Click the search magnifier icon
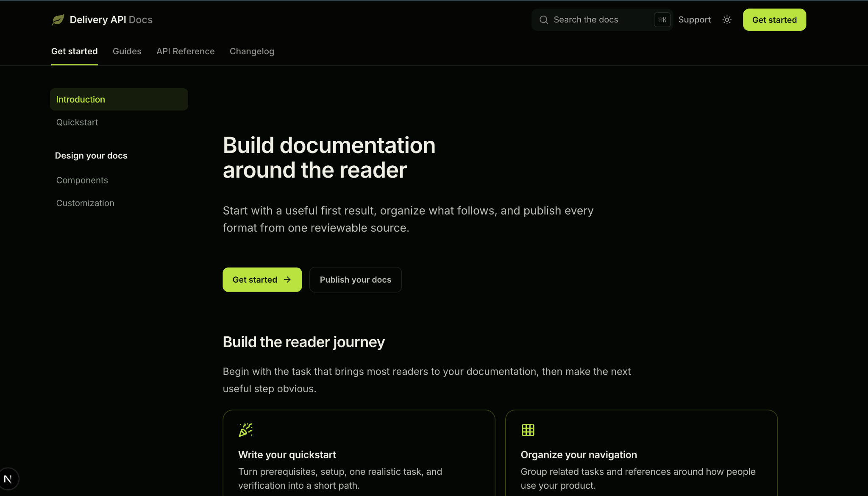The width and height of the screenshot is (868, 496). [x=544, y=20]
